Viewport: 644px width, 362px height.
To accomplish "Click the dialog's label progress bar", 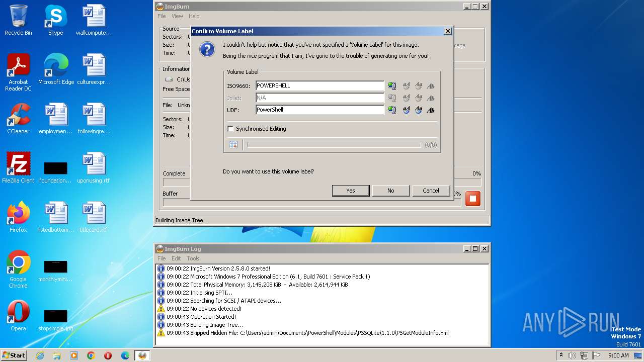I will click(x=334, y=145).
